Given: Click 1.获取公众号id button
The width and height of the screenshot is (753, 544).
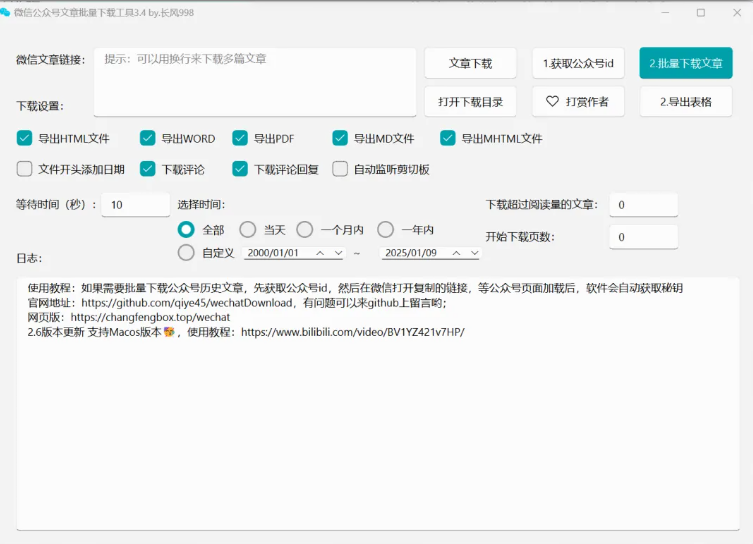Looking at the screenshot, I should (578, 63).
